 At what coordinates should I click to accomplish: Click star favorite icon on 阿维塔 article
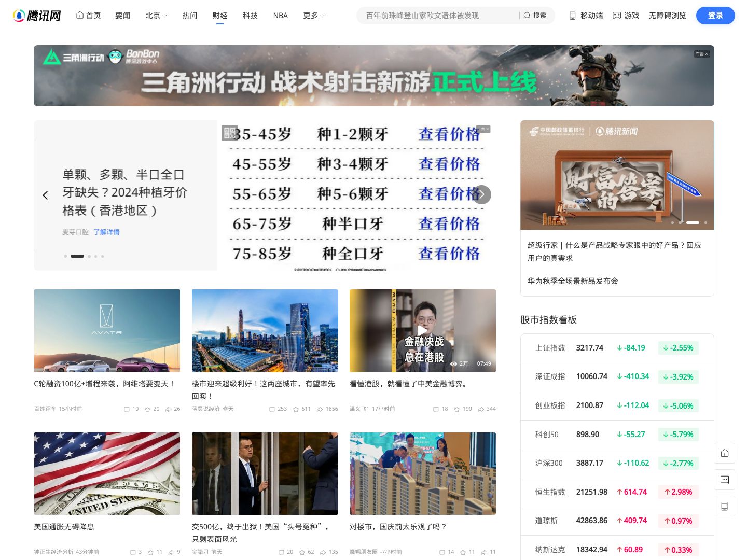coord(147,409)
